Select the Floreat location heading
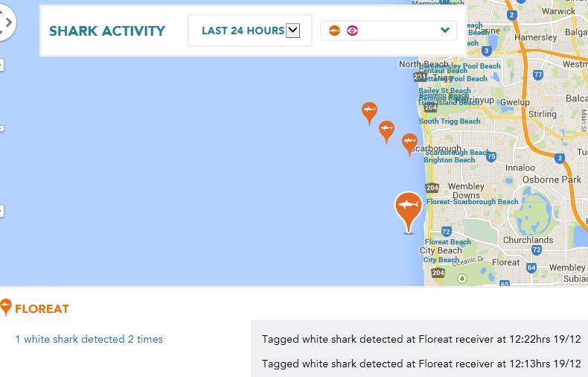The height and width of the screenshot is (377, 588). pyautogui.click(x=42, y=308)
